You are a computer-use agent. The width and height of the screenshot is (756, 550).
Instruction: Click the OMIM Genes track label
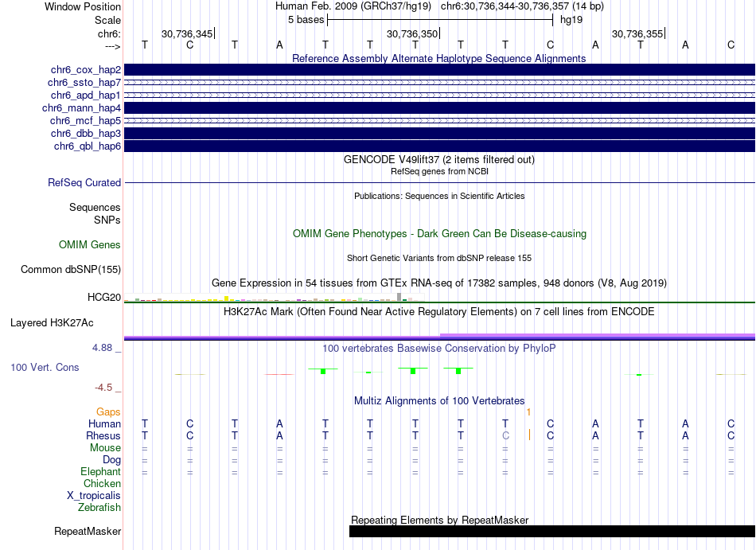[89, 245]
